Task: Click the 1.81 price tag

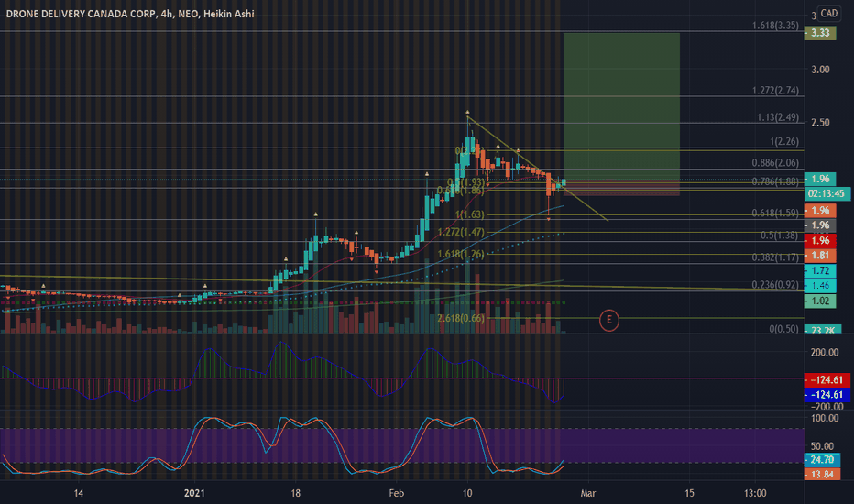Action: coord(820,255)
